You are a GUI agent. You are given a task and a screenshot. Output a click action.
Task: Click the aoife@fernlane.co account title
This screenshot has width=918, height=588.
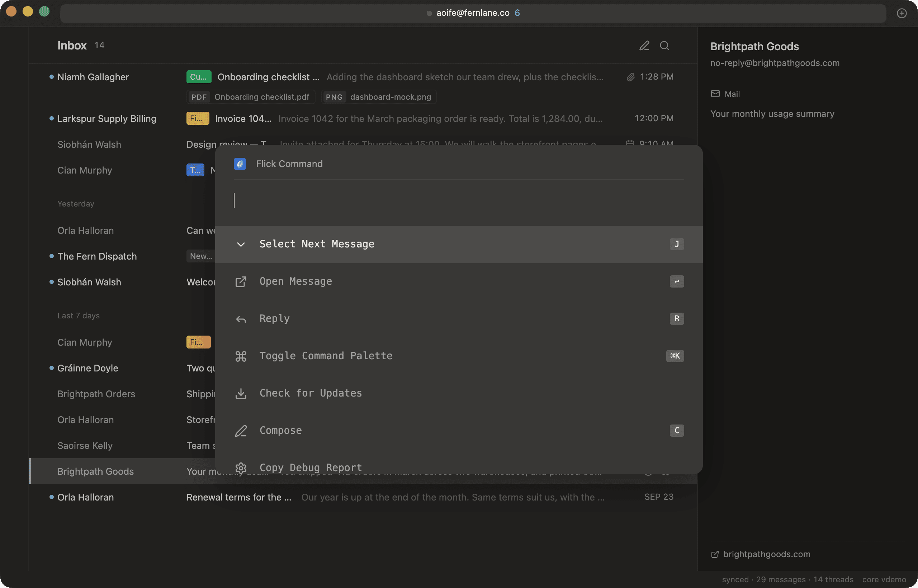coord(473,13)
